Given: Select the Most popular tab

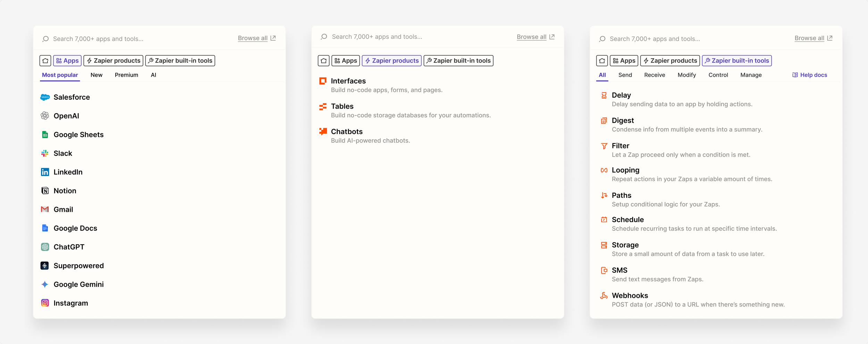Looking at the screenshot, I should point(60,75).
